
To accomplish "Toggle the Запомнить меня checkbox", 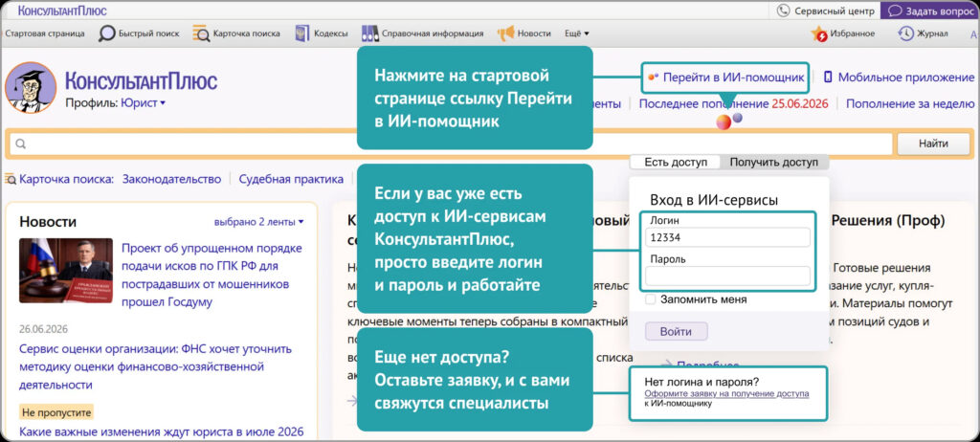I will tap(651, 299).
